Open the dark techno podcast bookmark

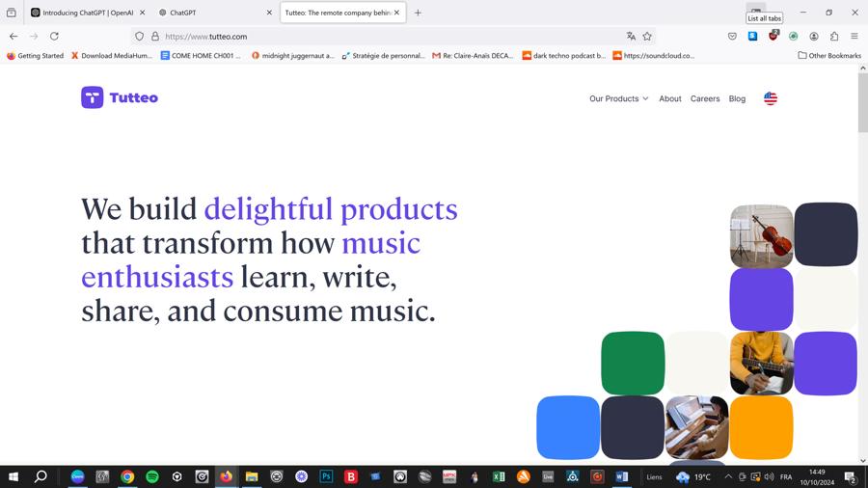564,56
